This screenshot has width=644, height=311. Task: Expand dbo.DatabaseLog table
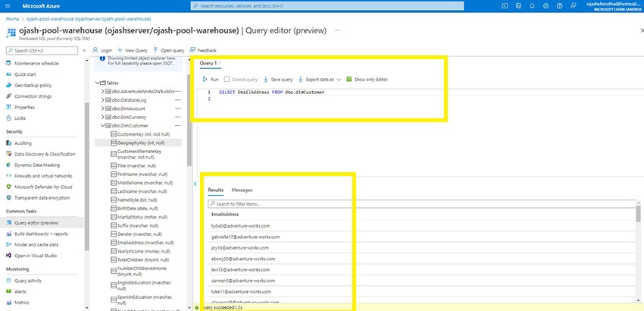coord(103,100)
